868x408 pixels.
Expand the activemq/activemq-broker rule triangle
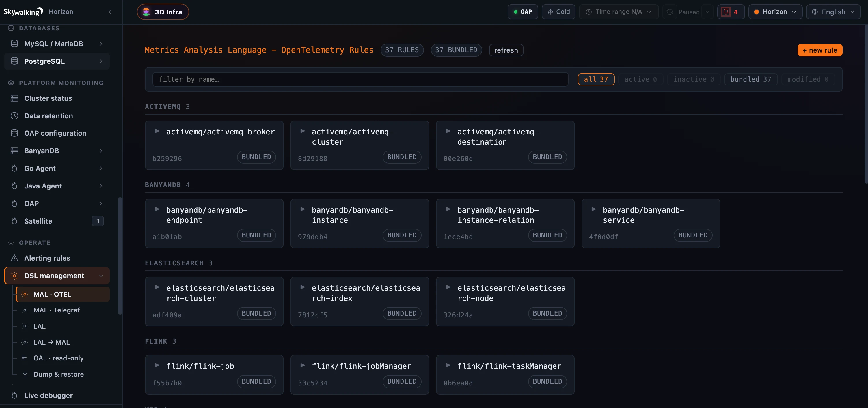click(157, 131)
